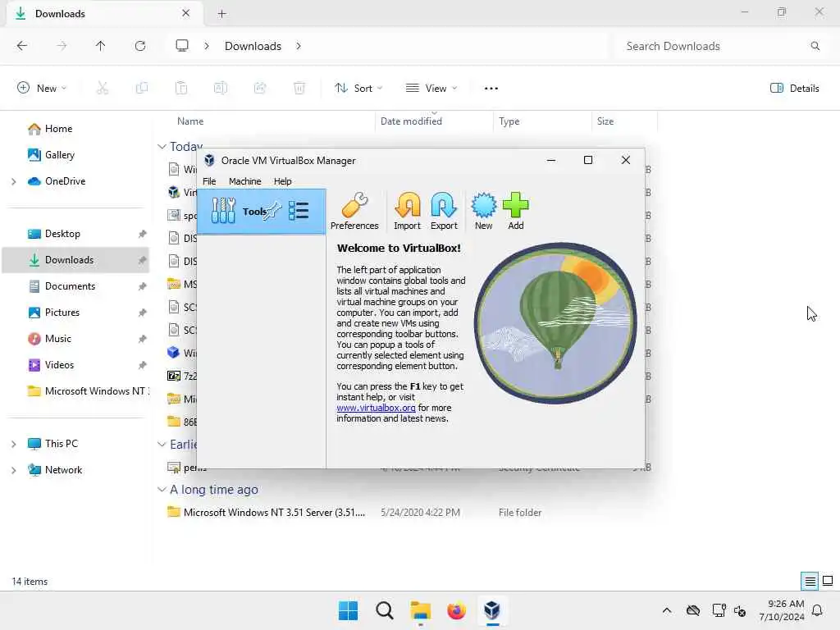Show hidden system tray icons

(666, 610)
